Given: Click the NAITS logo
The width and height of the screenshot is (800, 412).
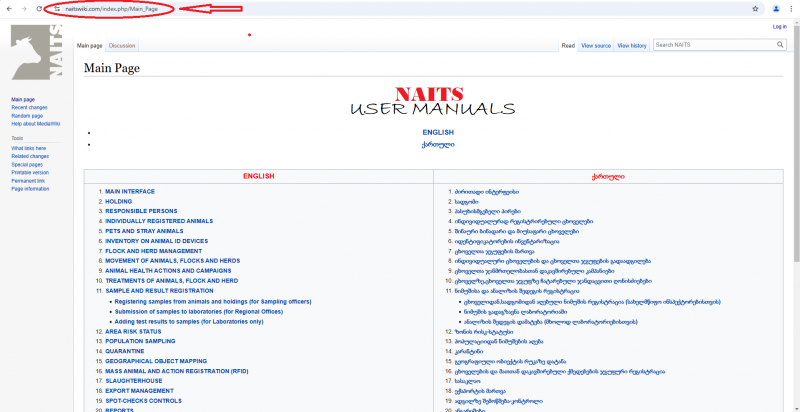Looking at the screenshot, I should pyautogui.click(x=37, y=52).
